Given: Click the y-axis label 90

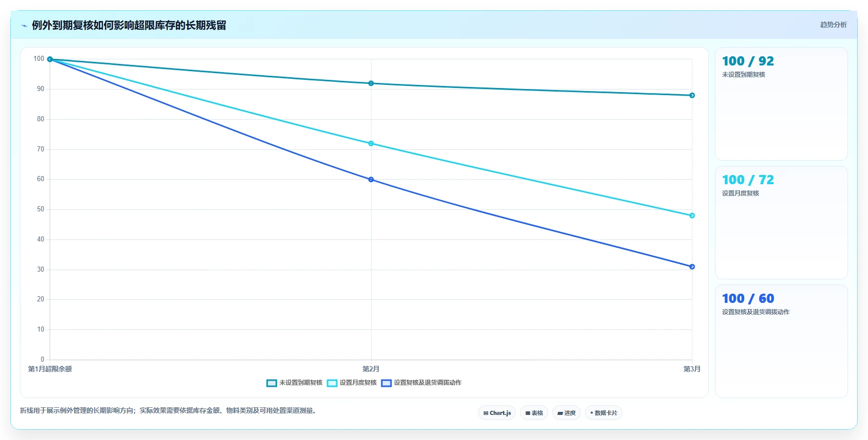Looking at the screenshot, I should [x=40, y=89].
